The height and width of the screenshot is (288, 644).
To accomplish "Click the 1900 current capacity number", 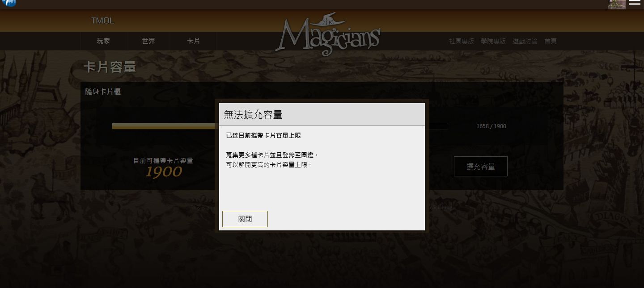I will pos(164,172).
